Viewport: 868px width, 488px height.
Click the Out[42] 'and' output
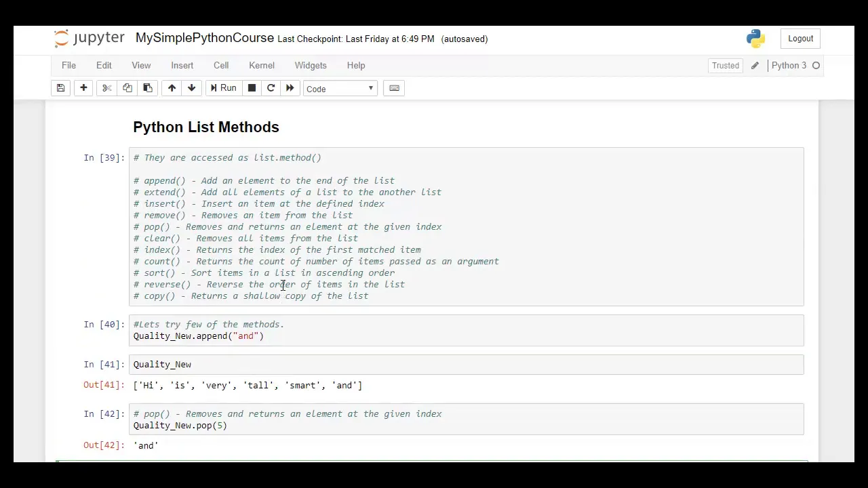(x=146, y=446)
